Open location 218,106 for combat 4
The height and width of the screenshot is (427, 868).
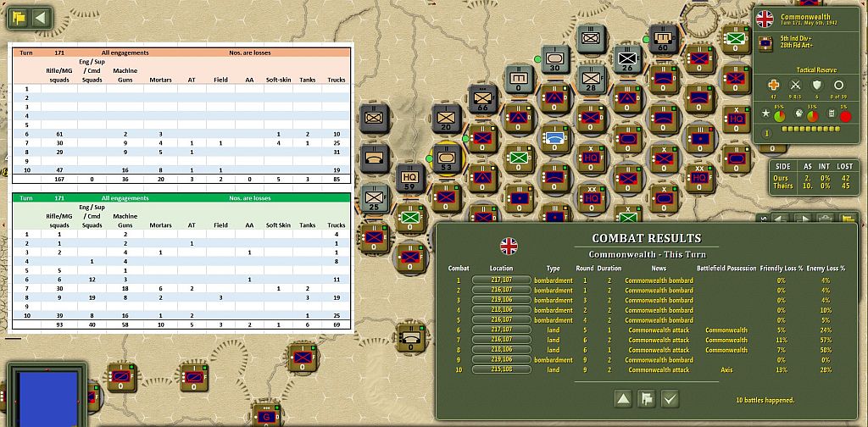[502, 310]
